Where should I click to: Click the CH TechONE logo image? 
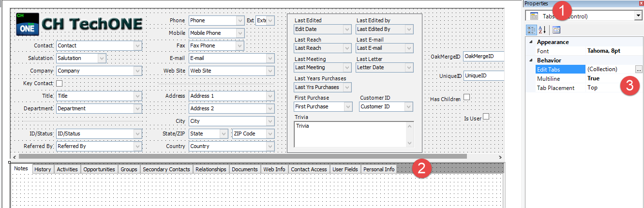pyautogui.click(x=79, y=24)
